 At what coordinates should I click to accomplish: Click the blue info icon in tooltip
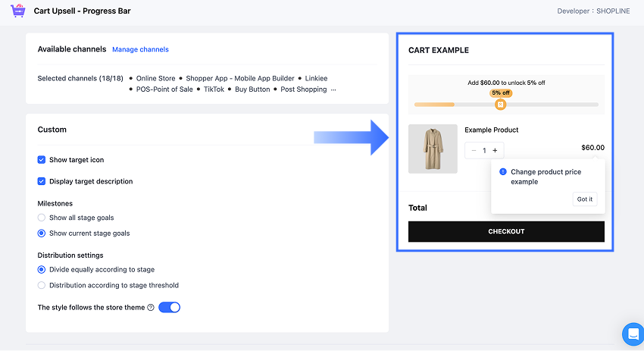pyautogui.click(x=503, y=172)
